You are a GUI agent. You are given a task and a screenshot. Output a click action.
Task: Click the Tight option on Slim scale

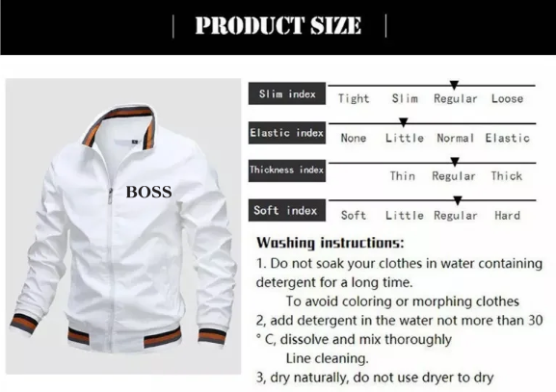[354, 98]
